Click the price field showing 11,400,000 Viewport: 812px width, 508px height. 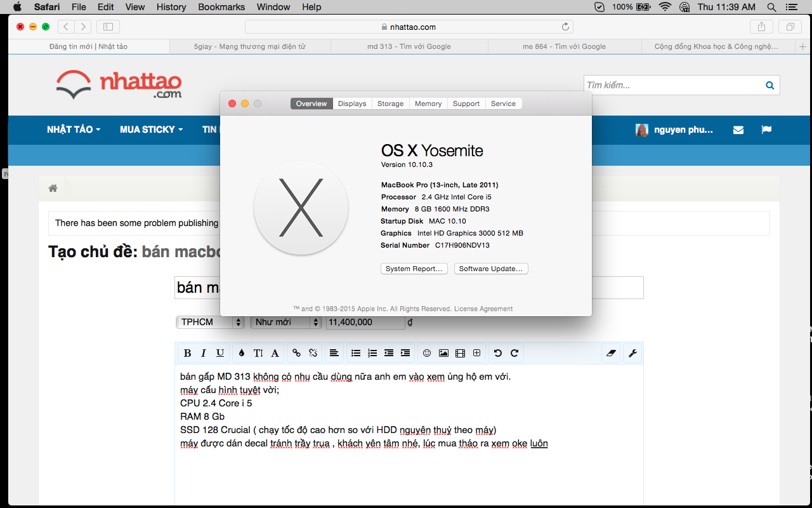[x=366, y=322]
